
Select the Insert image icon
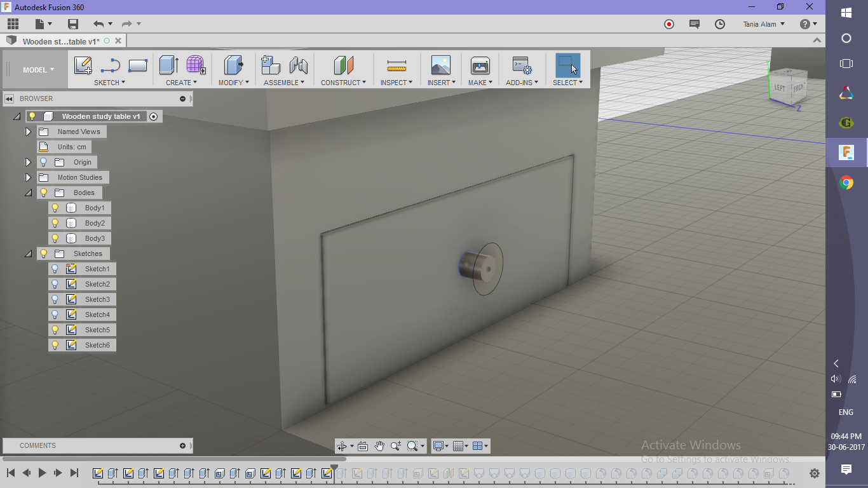click(x=440, y=65)
